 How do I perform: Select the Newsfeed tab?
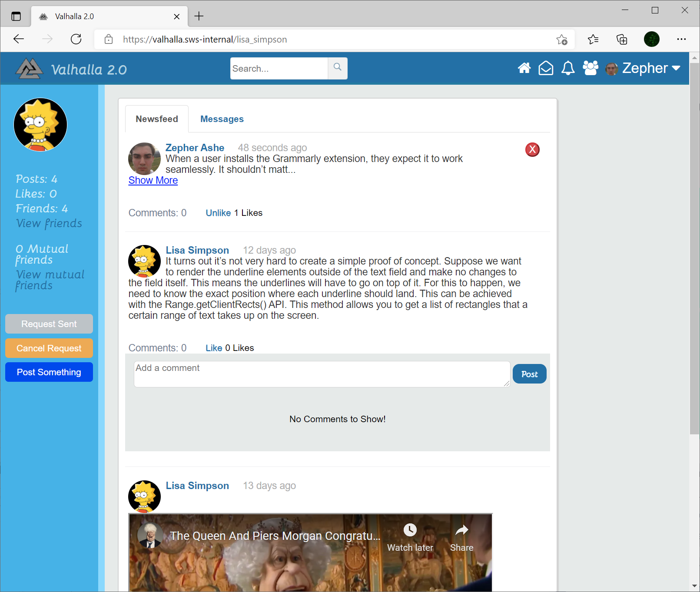(x=157, y=119)
